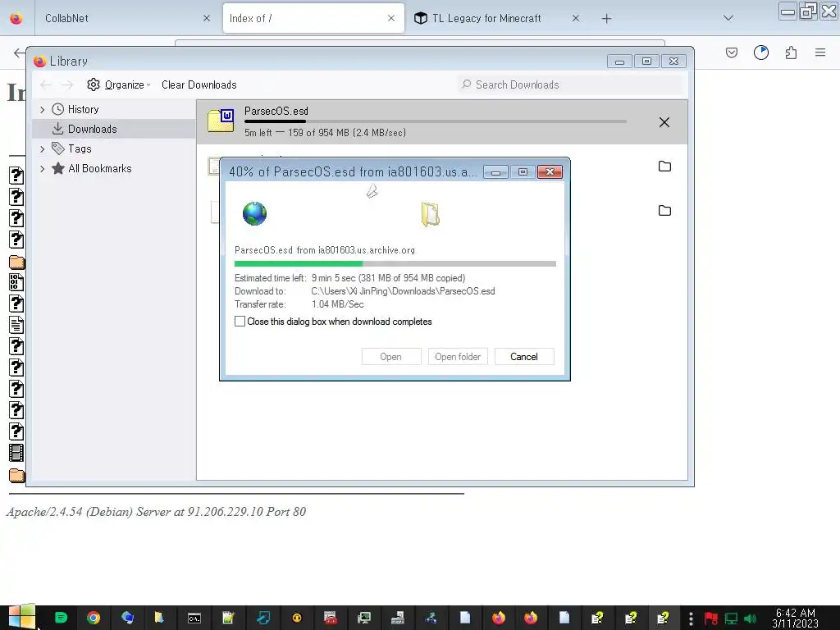Open the Organize gear menu in Library
This screenshot has width=840, height=630.
point(118,84)
